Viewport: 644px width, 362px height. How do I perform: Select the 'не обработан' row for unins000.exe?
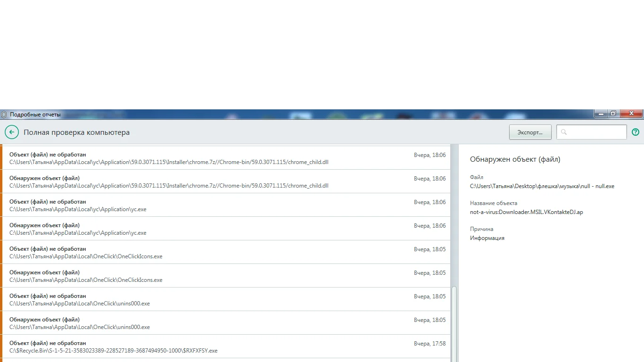[x=225, y=299]
